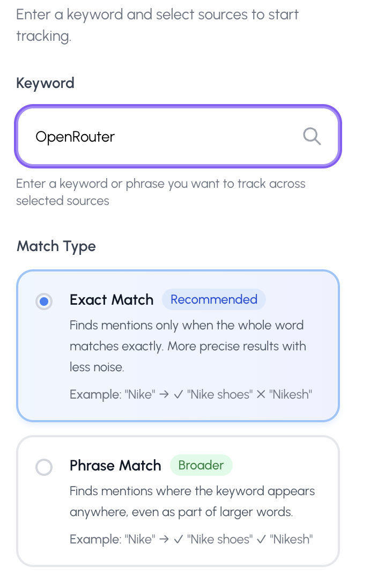Image resolution: width=370 pixels, height=588 pixels.
Task: Click the Phrase Match option title
Action: tap(115, 465)
